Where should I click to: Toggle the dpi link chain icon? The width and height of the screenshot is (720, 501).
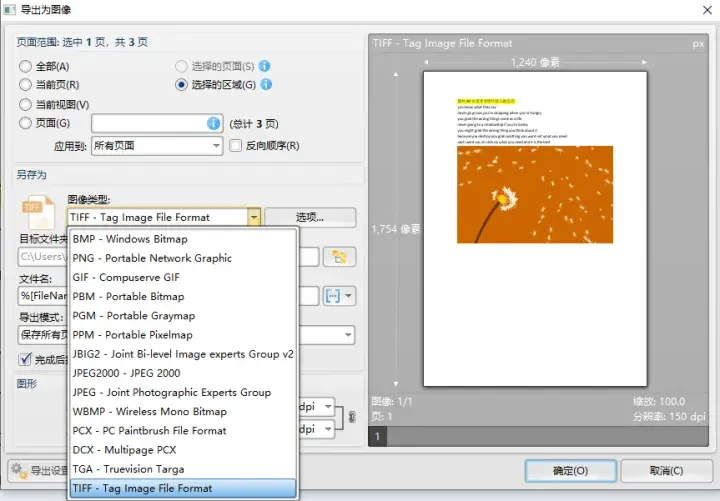coord(352,417)
